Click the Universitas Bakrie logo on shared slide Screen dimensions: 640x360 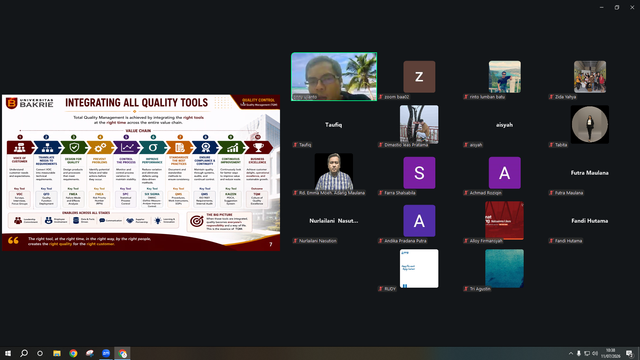[29, 103]
